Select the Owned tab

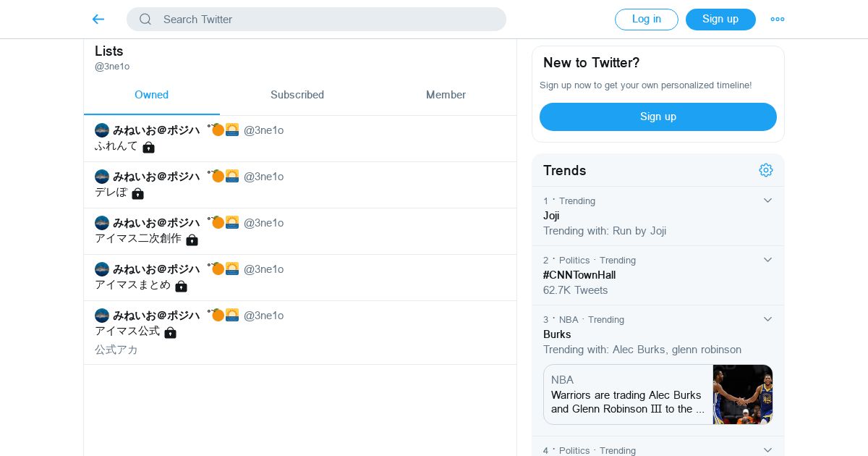pyautogui.click(x=151, y=95)
